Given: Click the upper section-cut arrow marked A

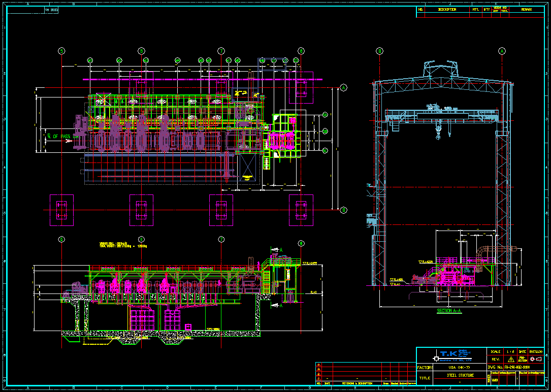Looking at the screenshot, I should tap(277, 250).
